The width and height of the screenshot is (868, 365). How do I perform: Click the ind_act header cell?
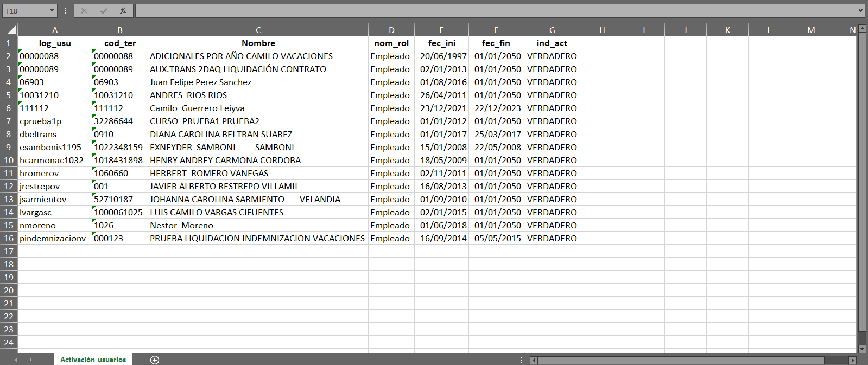click(552, 43)
